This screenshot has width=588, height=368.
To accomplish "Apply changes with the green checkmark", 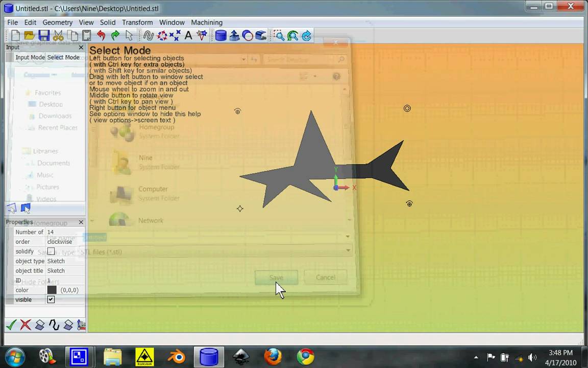I will coord(11,325).
